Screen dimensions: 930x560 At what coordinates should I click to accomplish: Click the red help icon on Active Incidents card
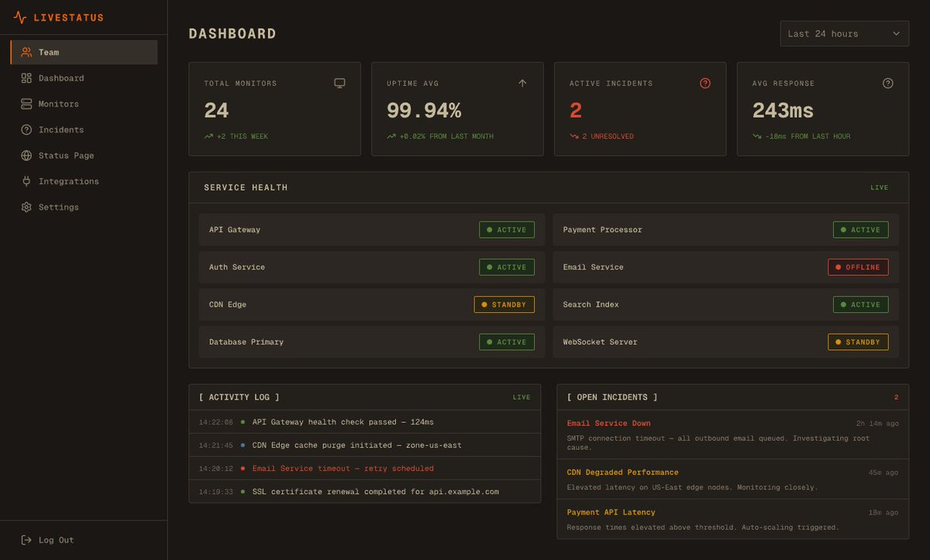click(705, 83)
